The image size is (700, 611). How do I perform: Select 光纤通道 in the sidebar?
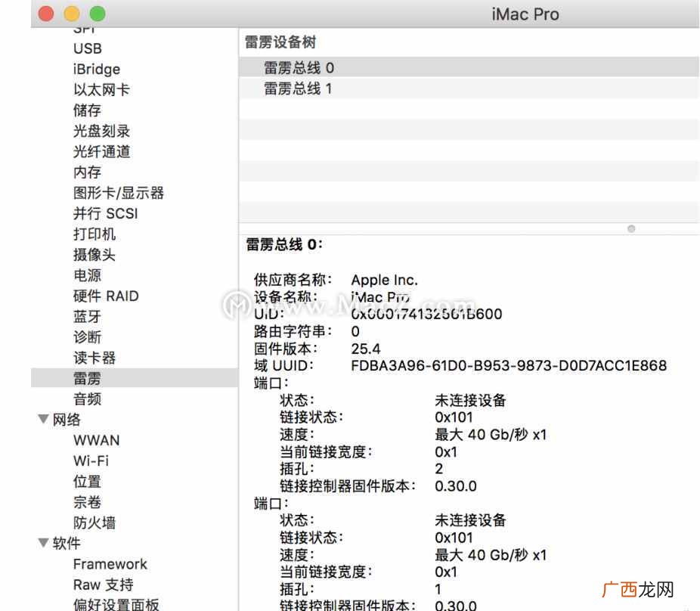(x=101, y=151)
